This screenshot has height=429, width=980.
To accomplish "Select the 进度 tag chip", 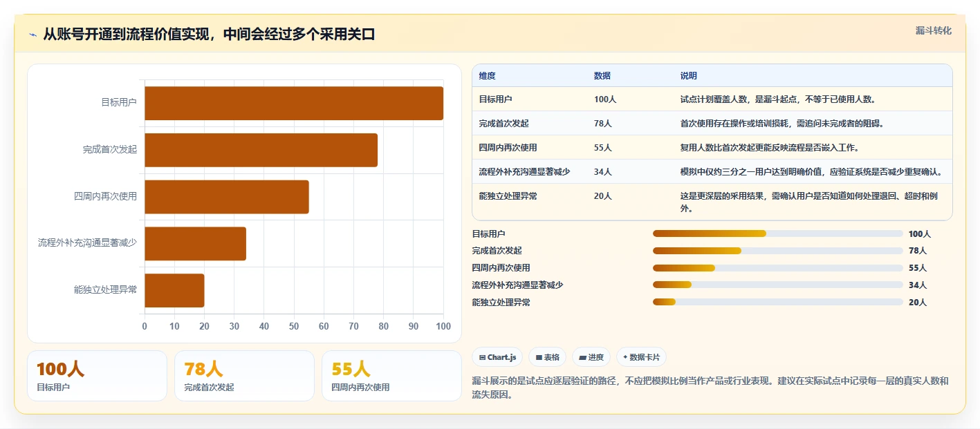I will click(591, 357).
